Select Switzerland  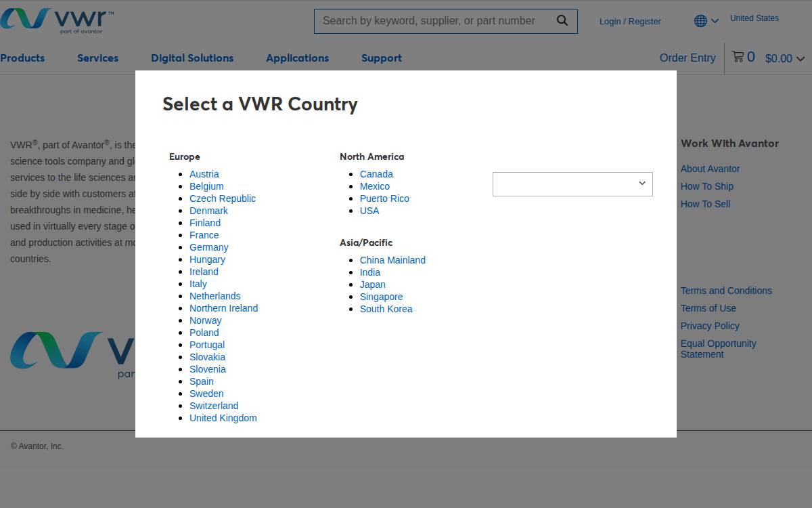pos(214,406)
